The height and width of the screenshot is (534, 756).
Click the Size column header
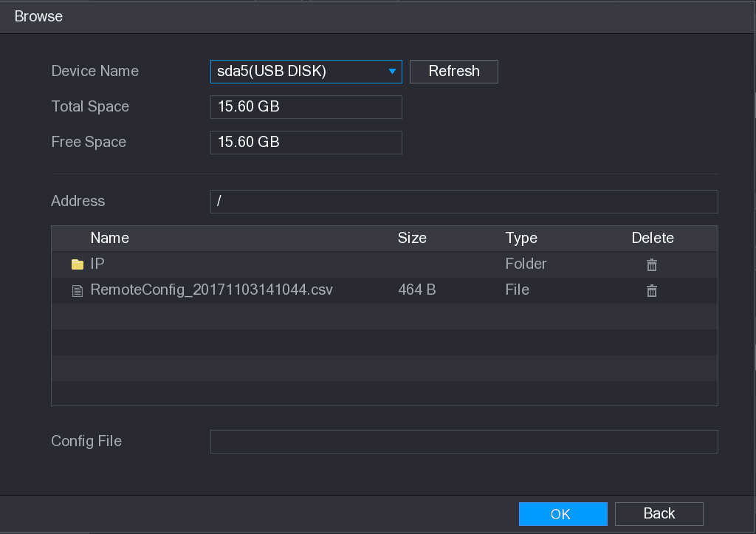412,238
